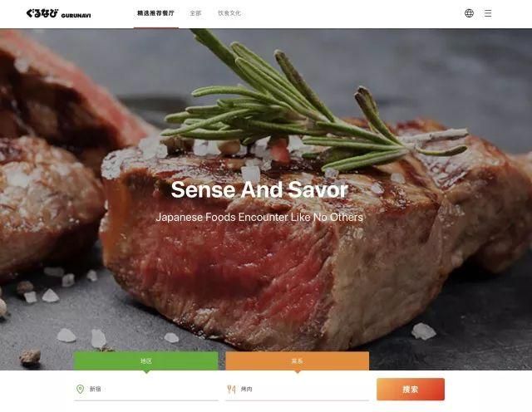Switch to the 全部 tab
Viewport: 532px width, 412px height.
click(x=195, y=13)
